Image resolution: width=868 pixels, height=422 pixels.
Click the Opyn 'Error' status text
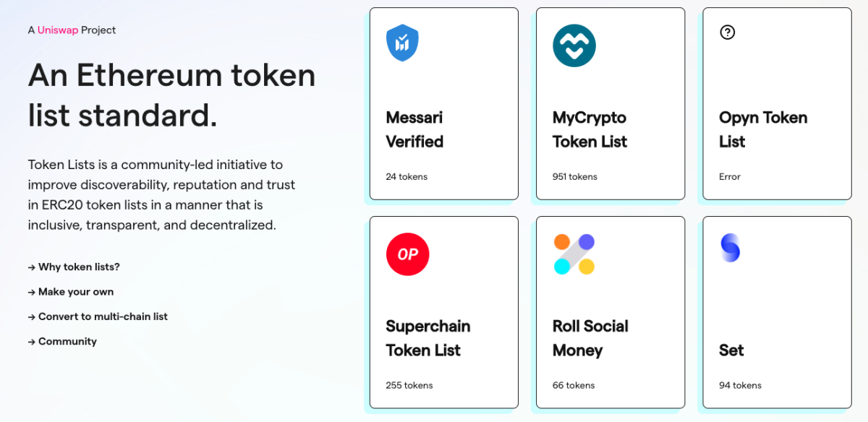(x=730, y=177)
